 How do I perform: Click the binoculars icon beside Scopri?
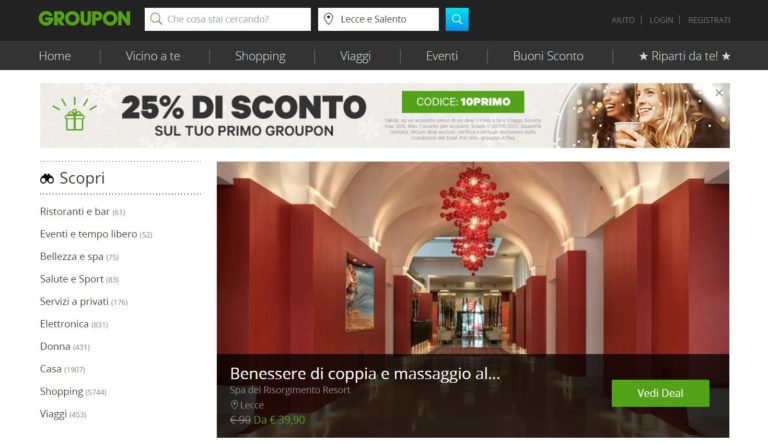tap(47, 178)
